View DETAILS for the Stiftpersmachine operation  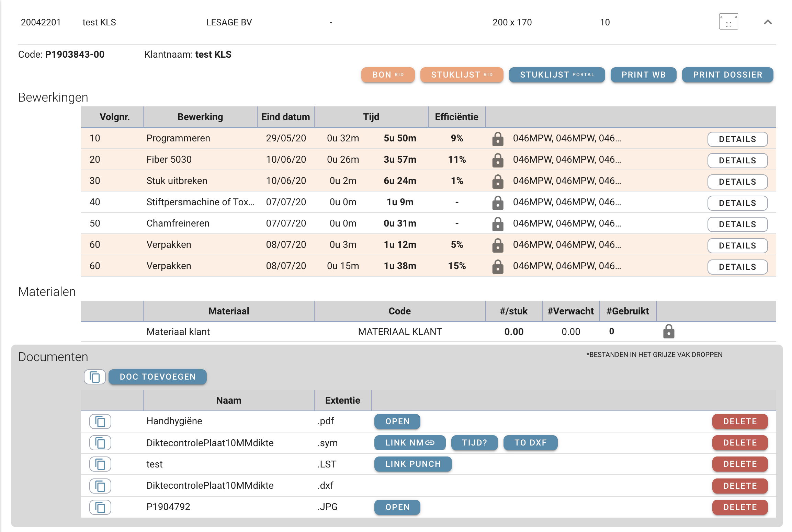pyautogui.click(x=738, y=203)
